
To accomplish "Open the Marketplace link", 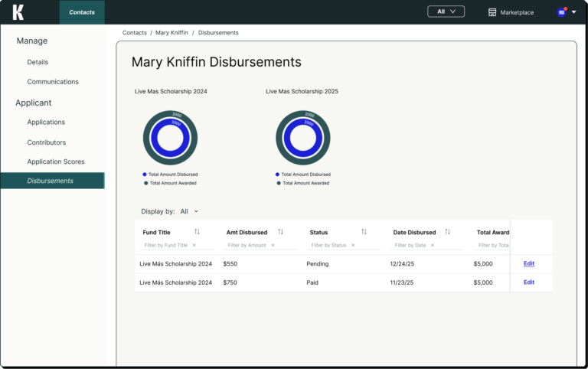I will pyautogui.click(x=517, y=12).
